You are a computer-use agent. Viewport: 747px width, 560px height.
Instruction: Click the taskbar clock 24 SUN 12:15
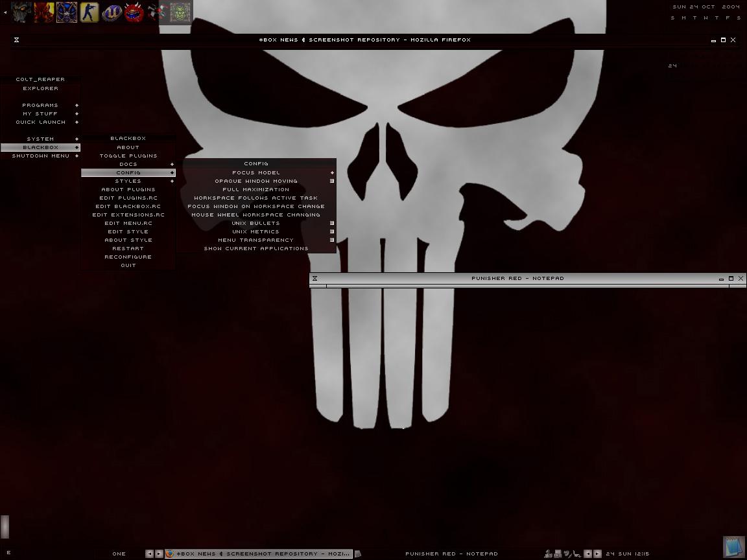(628, 554)
